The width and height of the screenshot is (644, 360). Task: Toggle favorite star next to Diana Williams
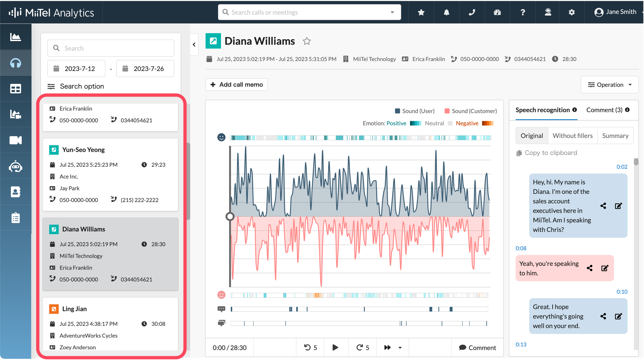(x=307, y=41)
